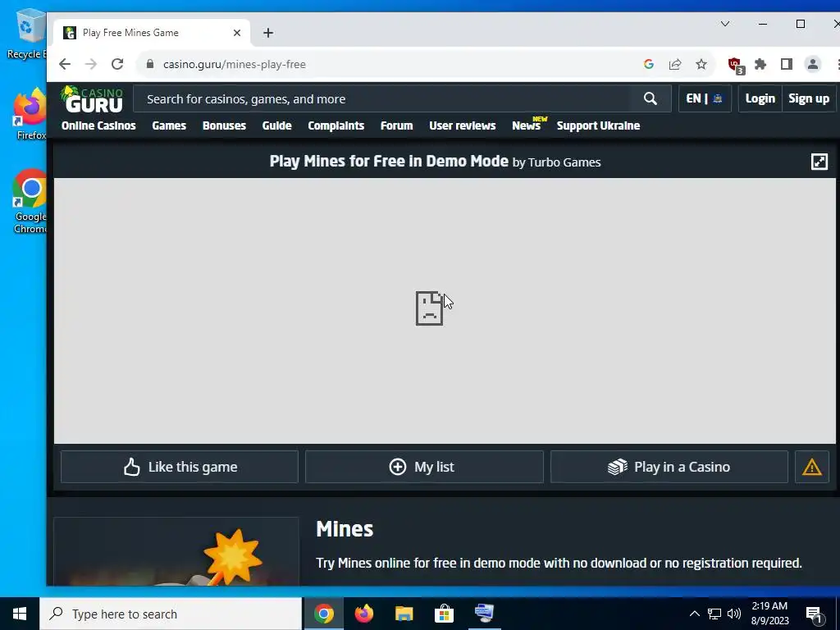Screen dimensions: 840x630
Task: Open Microsoft Store from taskbar
Action: [x=444, y=614]
